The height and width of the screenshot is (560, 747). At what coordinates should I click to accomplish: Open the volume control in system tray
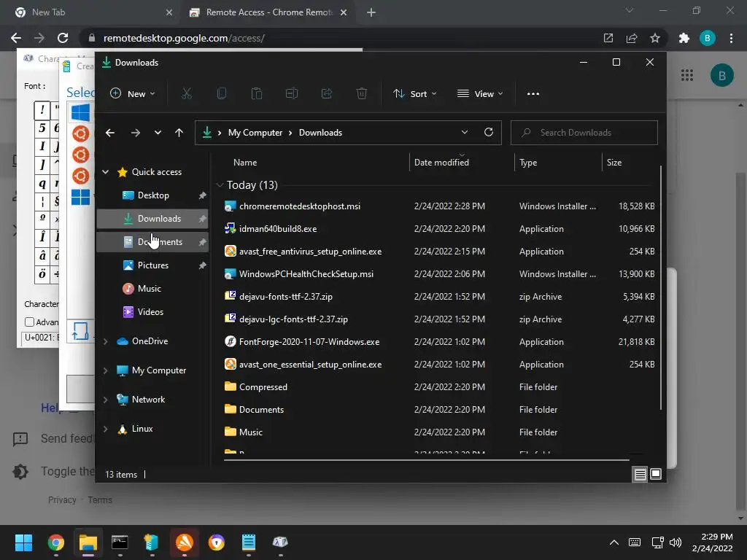coord(676,542)
